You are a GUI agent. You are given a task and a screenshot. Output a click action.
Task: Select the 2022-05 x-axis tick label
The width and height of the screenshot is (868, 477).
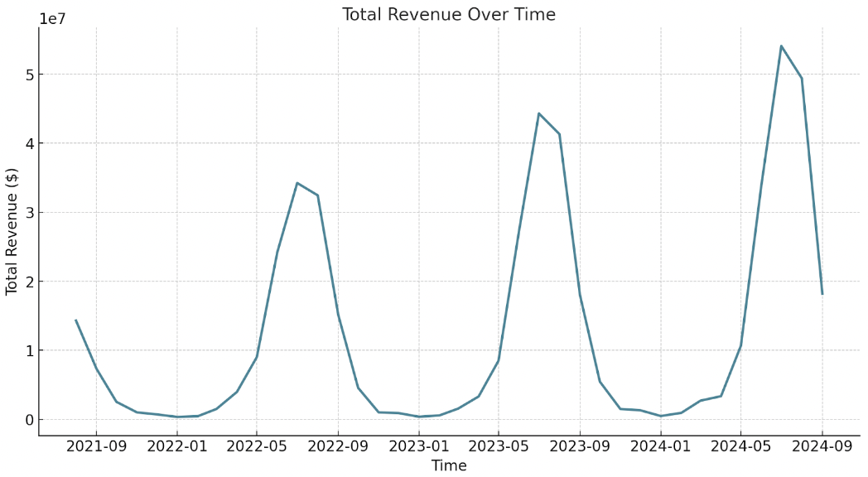(x=257, y=447)
